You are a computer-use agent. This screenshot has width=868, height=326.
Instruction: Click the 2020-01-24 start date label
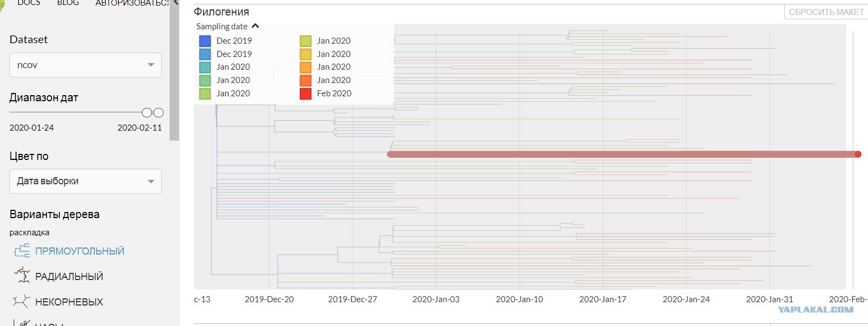click(x=32, y=128)
